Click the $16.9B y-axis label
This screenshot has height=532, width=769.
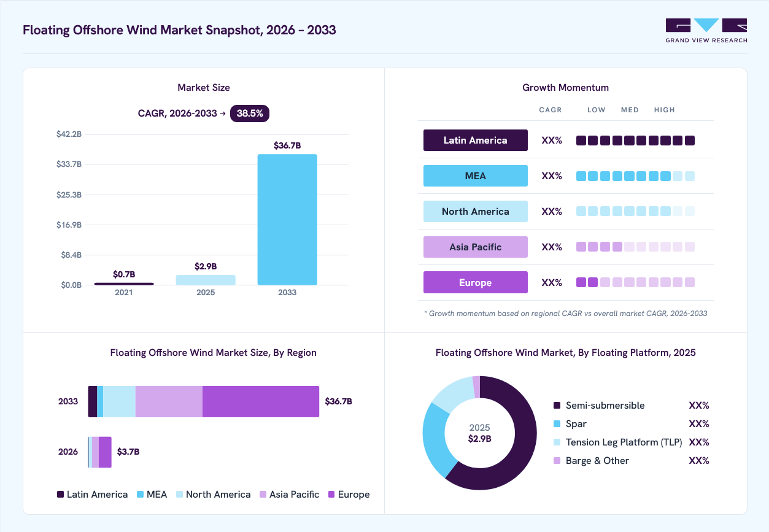pos(69,225)
